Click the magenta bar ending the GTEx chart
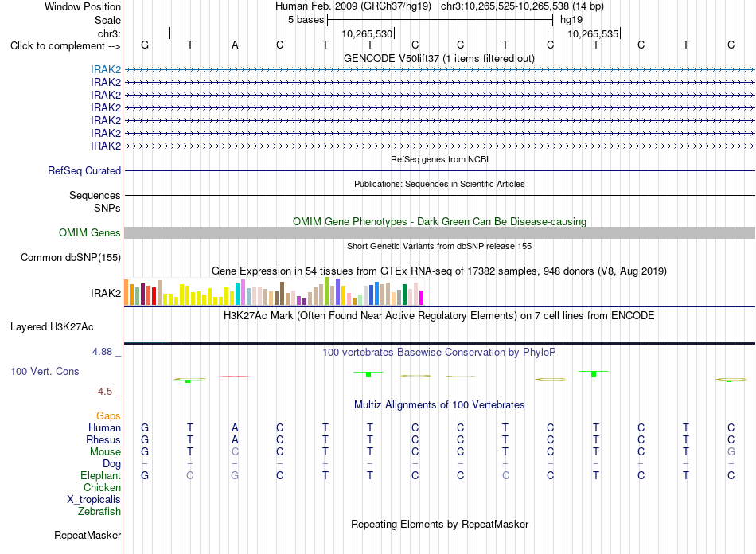 422,298
